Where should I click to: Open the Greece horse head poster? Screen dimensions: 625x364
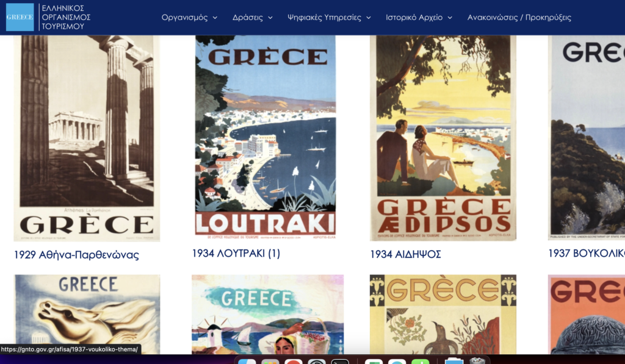(x=87, y=313)
